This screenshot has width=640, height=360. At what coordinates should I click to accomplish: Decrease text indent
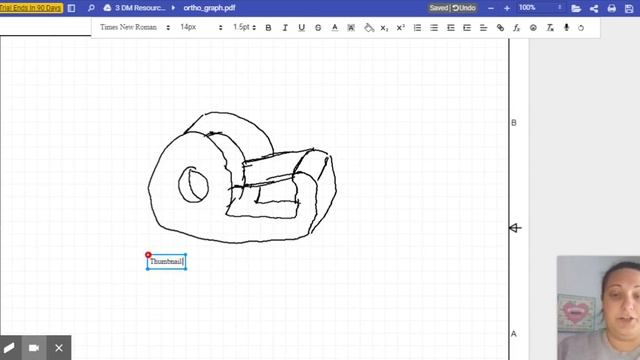click(x=451, y=28)
